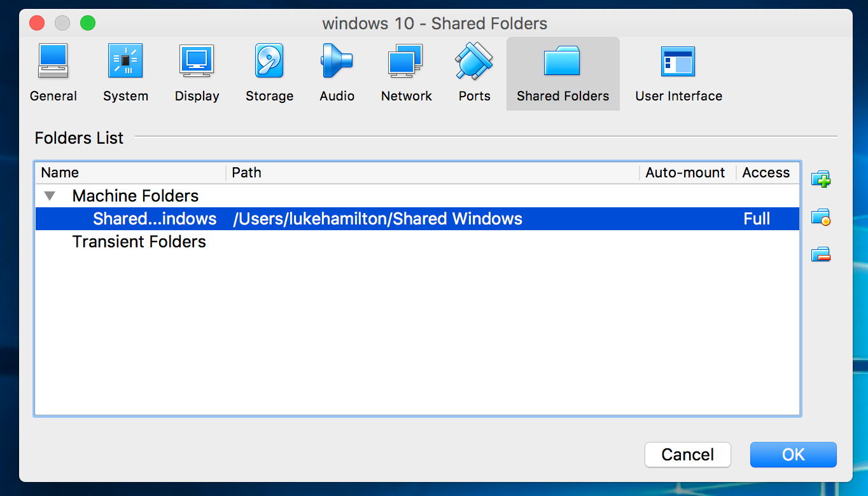868x496 pixels.
Task: Open the Ports settings icon
Action: 474,61
